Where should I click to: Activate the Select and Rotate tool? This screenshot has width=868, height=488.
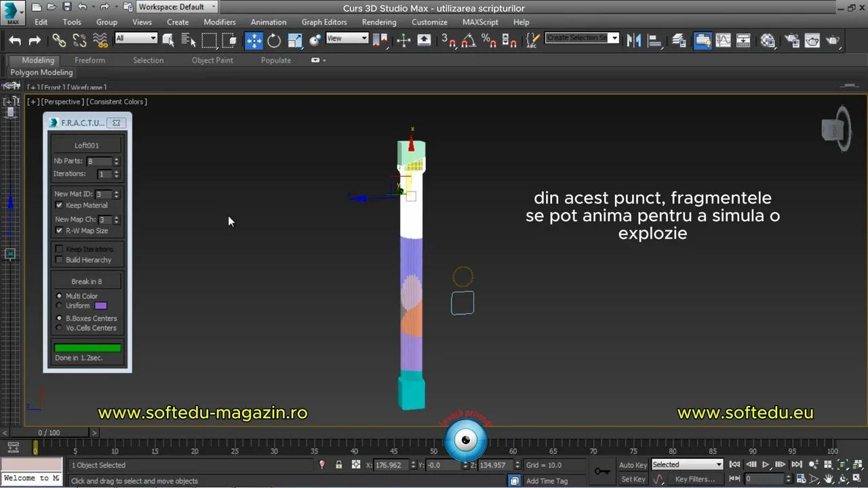(274, 41)
